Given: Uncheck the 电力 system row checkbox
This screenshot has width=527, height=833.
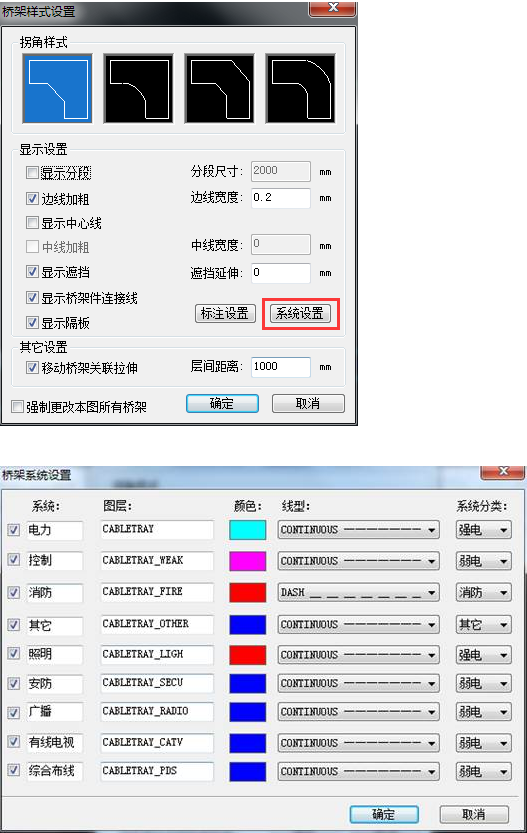Looking at the screenshot, I should (x=14, y=530).
